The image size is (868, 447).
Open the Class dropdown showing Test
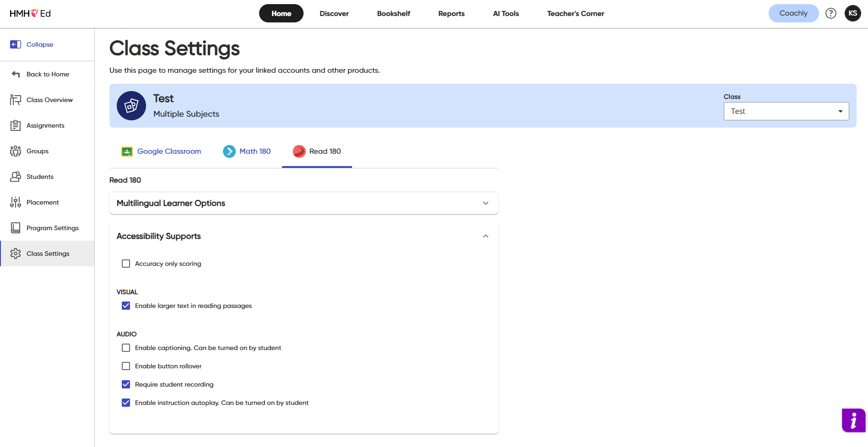pos(786,111)
